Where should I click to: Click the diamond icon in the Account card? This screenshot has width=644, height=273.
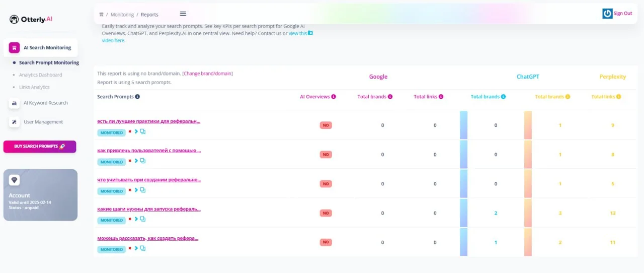click(14, 180)
